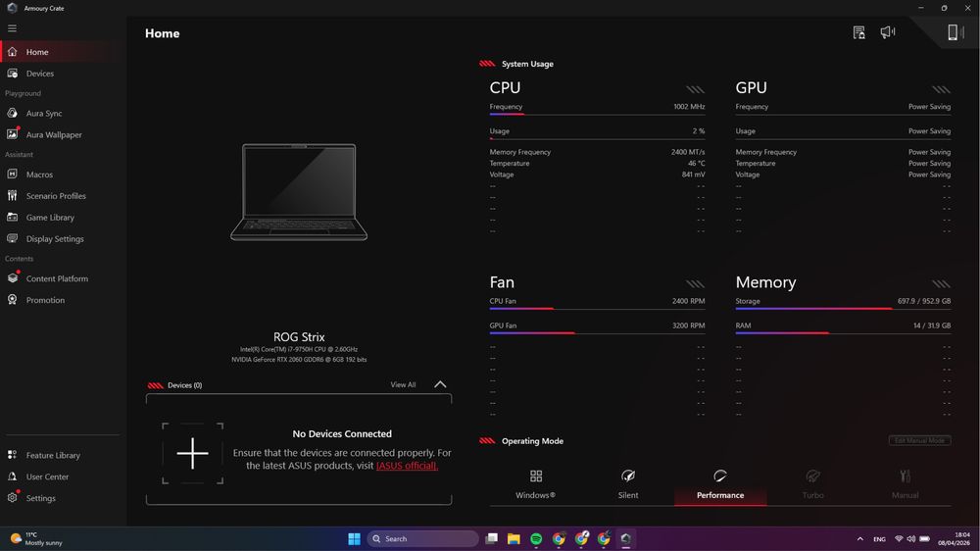Click the "2400 MT/s" memory frequency value
This screenshot has height=551, width=980.
[x=688, y=152]
